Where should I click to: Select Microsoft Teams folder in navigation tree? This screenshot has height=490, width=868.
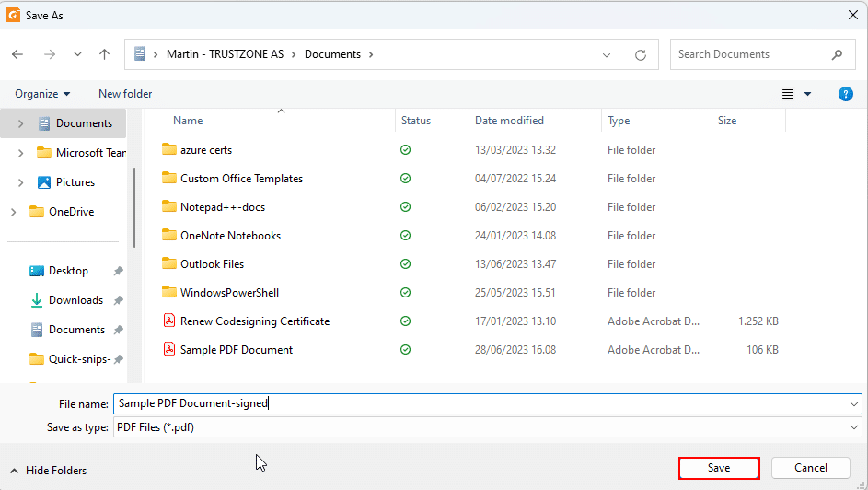click(81, 153)
